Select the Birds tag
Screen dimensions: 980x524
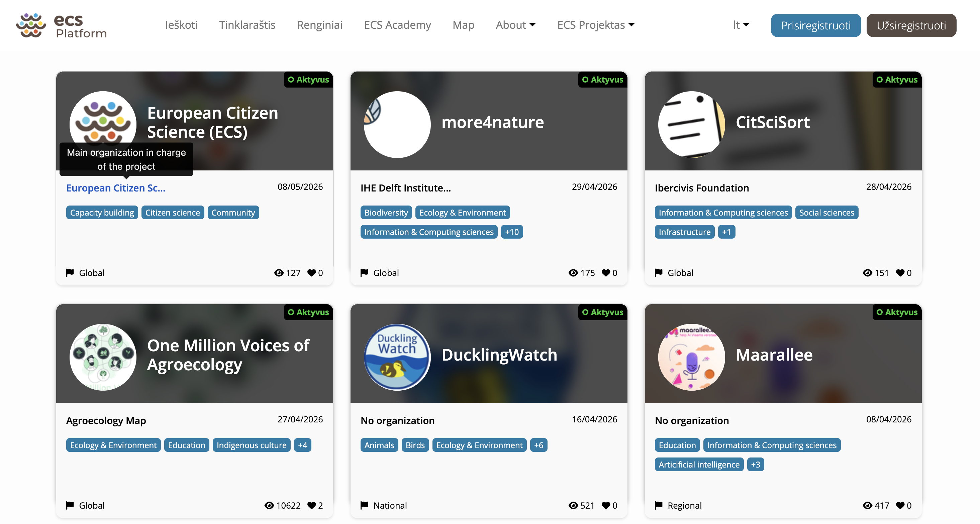click(415, 445)
